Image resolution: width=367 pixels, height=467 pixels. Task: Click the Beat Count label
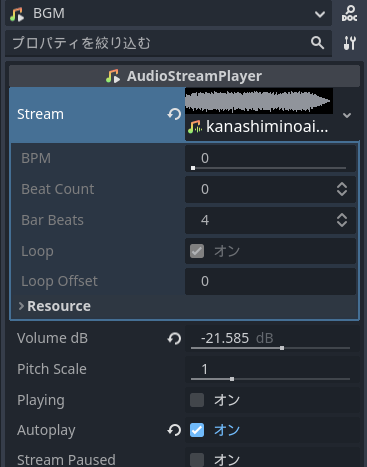click(58, 189)
